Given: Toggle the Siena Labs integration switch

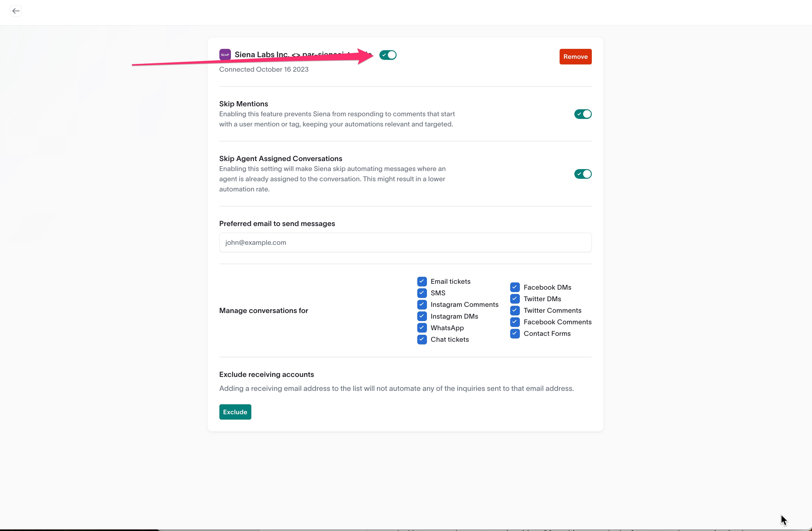Looking at the screenshot, I should 388,55.
